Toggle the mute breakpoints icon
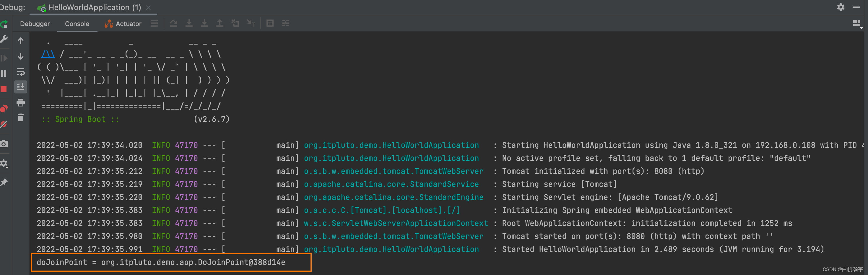The width and height of the screenshot is (868, 275). click(x=4, y=124)
